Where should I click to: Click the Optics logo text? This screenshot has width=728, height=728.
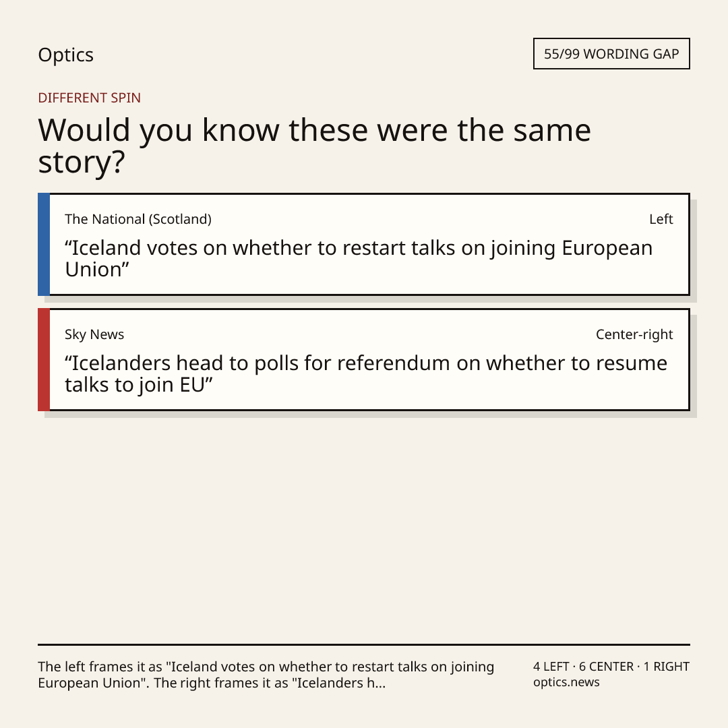pos(65,55)
